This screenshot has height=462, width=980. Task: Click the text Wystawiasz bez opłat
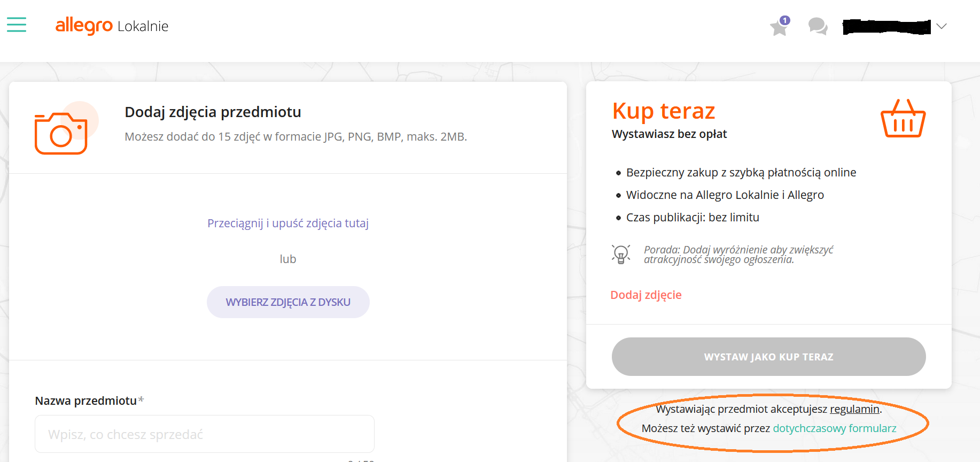tap(669, 134)
